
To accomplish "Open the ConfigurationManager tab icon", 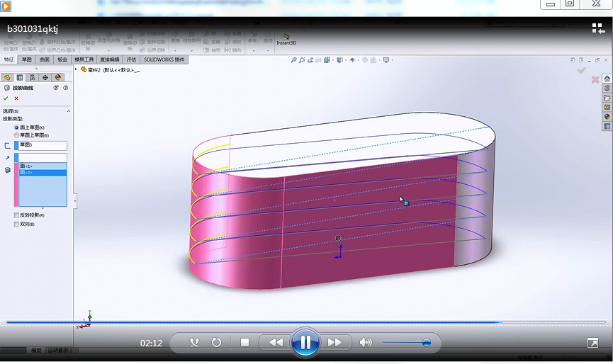I will point(33,78).
